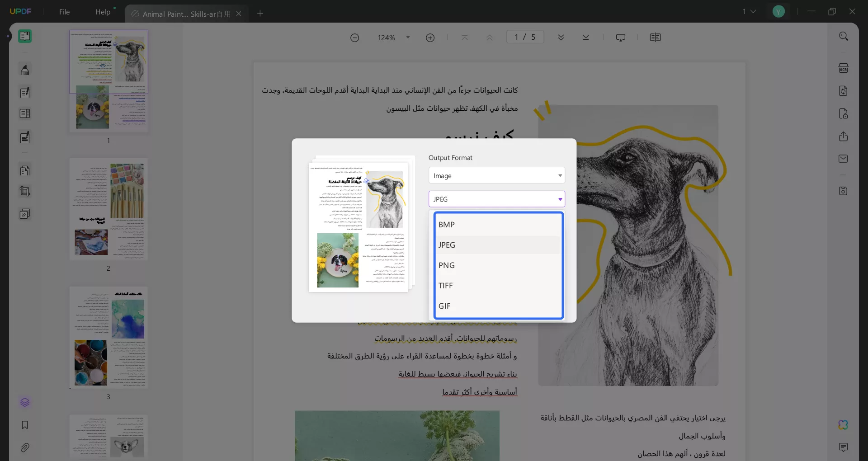Zoom in with the plus button
The width and height of the screenshot is (868, 461).
point(430,38)
